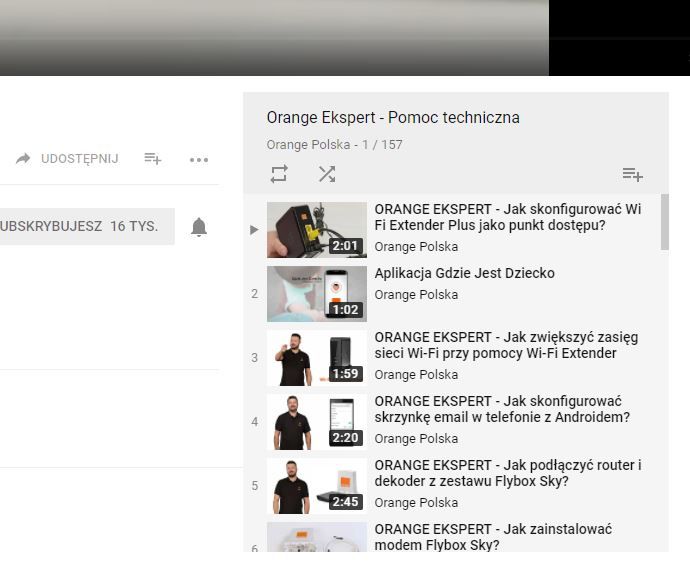
Task: Click the Udostępnij share arrow icon
Action: point(23,159)
